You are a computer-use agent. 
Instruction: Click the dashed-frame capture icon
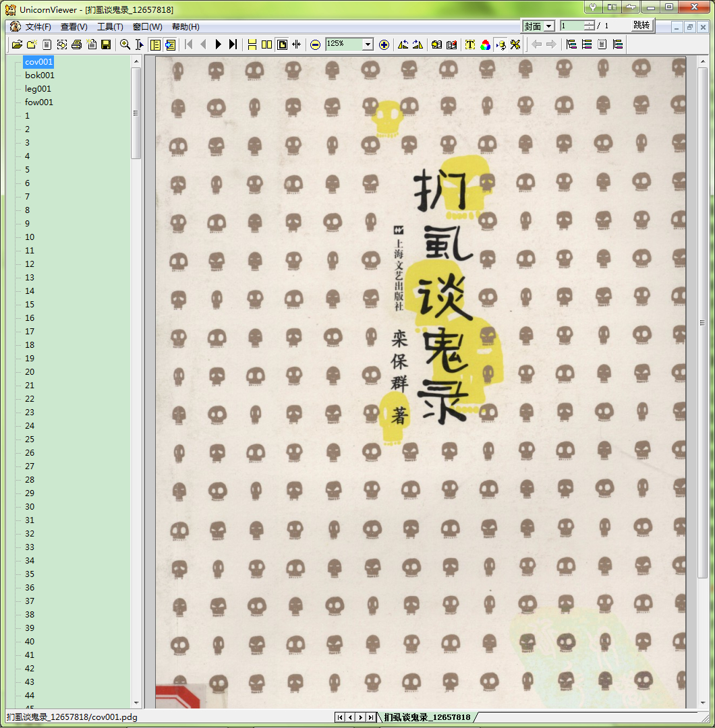62,44
